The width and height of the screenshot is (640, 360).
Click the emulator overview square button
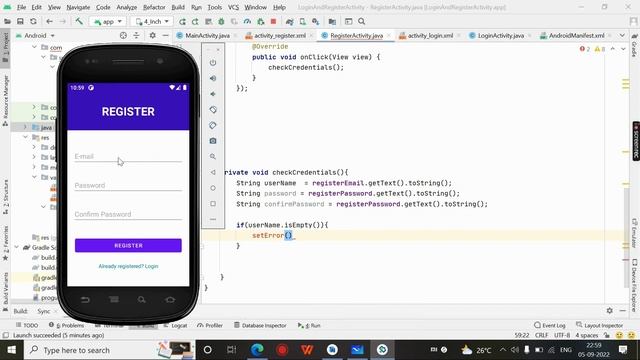point(213,204)
